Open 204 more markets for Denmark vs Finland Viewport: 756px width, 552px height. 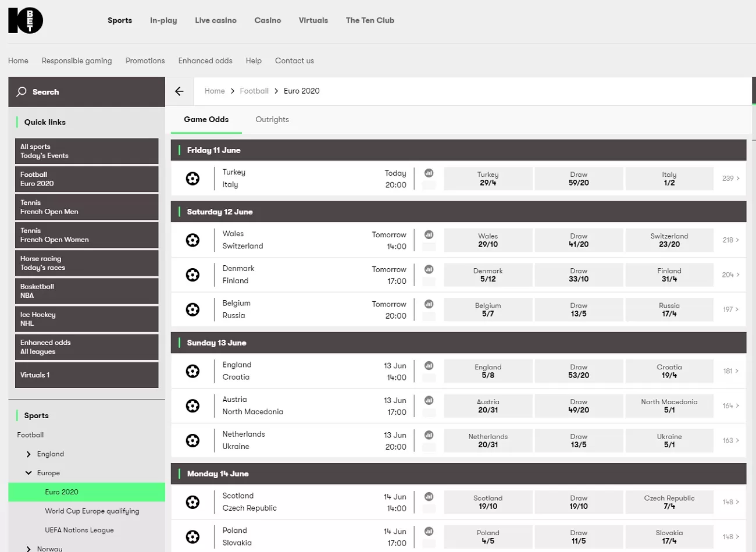(x=731, y=275)
